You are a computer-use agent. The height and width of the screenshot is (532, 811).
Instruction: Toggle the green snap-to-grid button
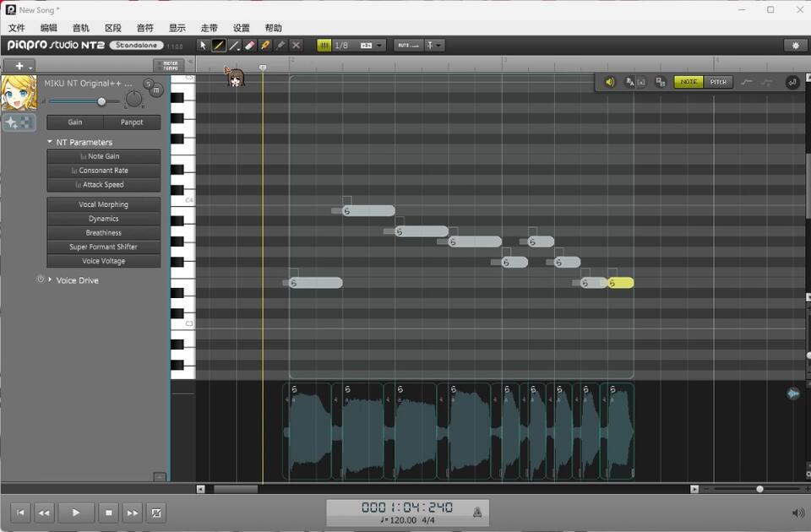tap(324, 46)
